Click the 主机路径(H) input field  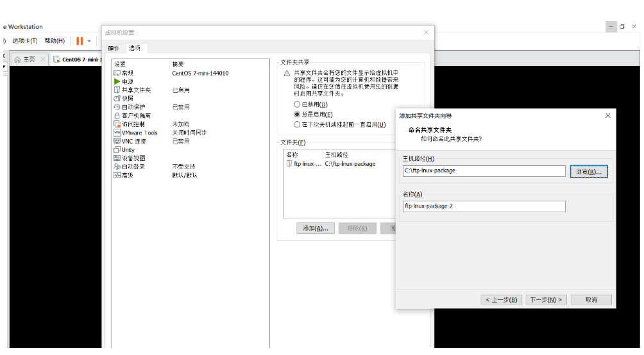point(484,170)
